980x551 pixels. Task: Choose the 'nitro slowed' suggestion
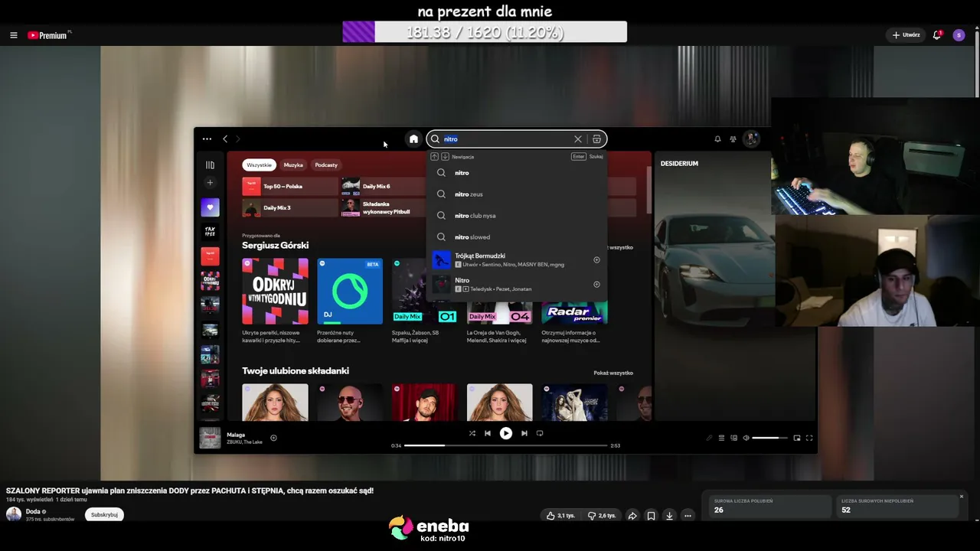point(517,237)
